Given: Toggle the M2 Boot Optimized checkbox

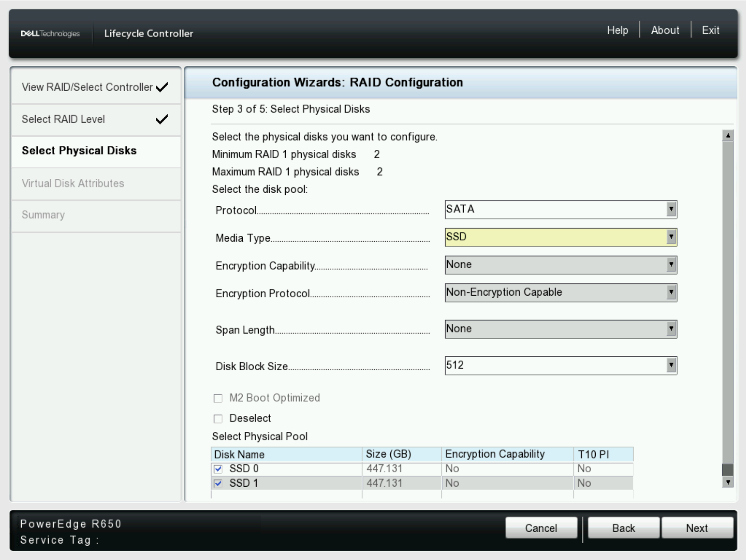Looking at the screenshot, I should pyautogui.click(x=218, y=398).
